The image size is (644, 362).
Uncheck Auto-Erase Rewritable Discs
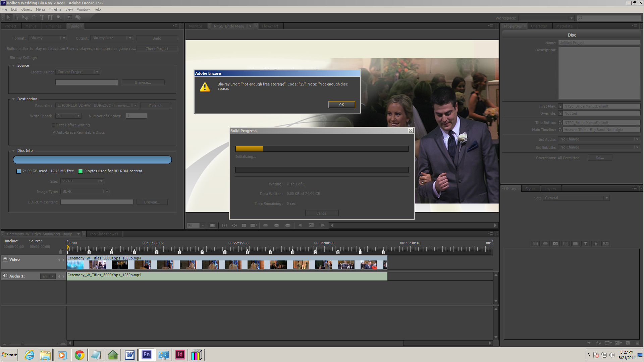pos(54,132)
